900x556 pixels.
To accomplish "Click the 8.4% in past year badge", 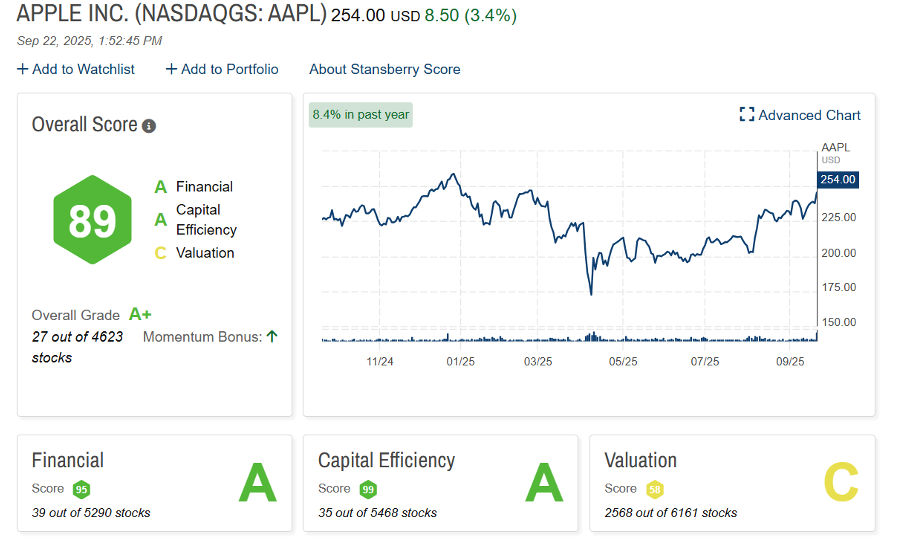I will pyautogui.click(x=361, y=115).
